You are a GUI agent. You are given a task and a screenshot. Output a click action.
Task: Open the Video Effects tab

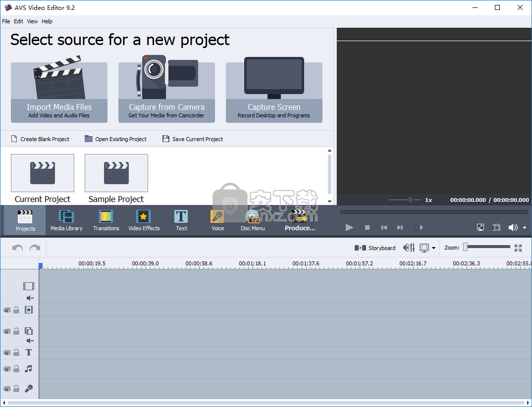(144, 220)
